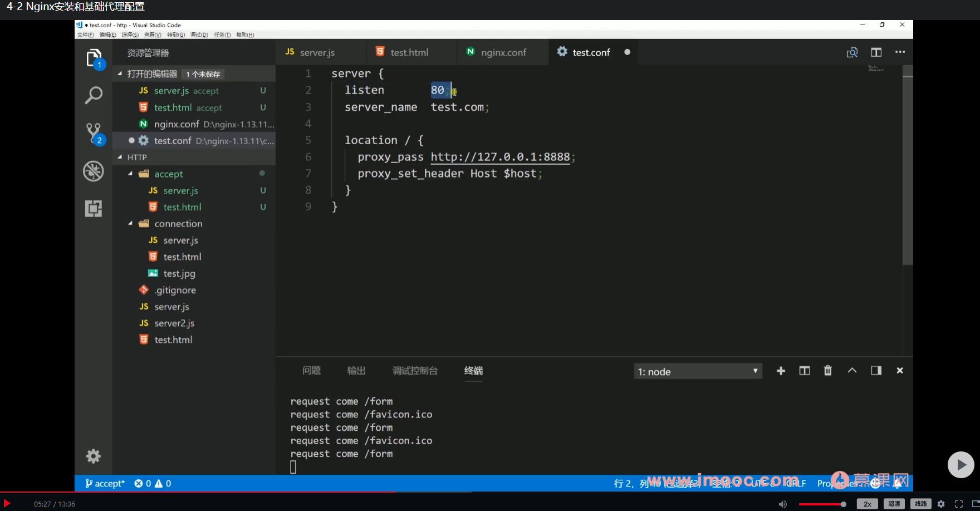Select test.conf in the open editors list

(x=194, y=141)
